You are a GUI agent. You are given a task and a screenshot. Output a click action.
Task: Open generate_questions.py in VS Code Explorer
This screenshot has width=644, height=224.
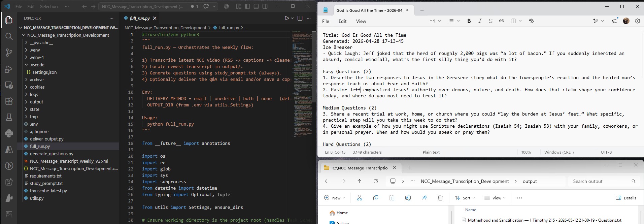point(52,154)
